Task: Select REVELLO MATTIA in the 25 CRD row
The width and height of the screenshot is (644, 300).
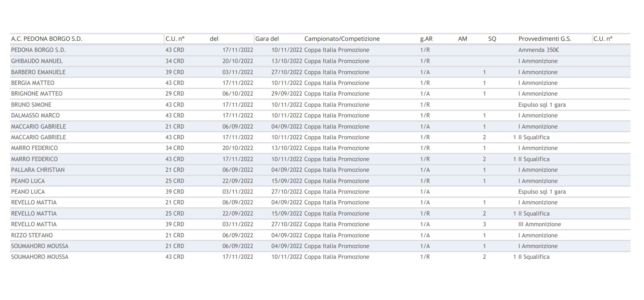Action: pyautogui.click(x=34, y=213)
